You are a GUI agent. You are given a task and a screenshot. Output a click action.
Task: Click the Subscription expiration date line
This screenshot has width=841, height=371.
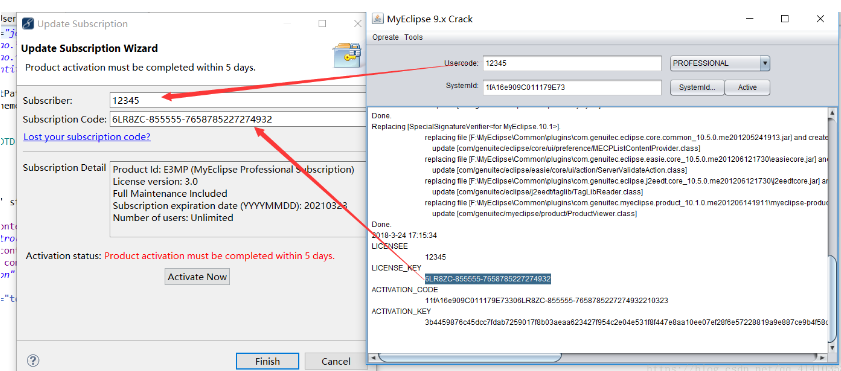pos(230,206)
